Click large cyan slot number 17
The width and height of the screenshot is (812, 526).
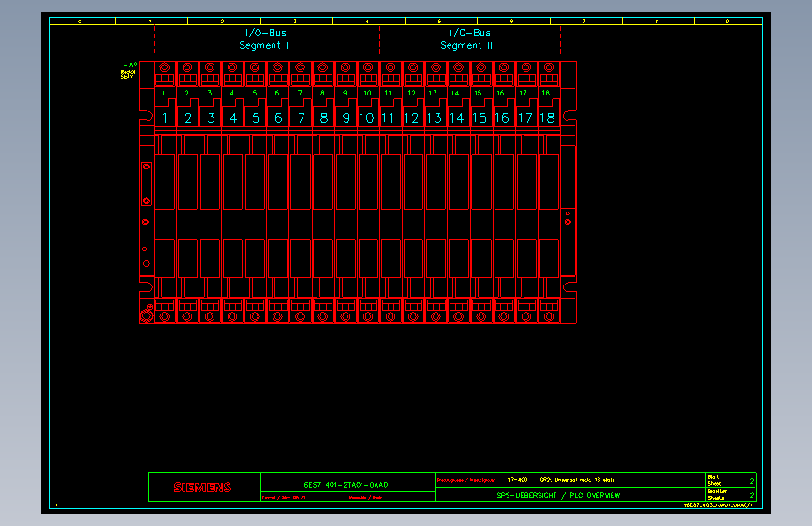(525, 118)
